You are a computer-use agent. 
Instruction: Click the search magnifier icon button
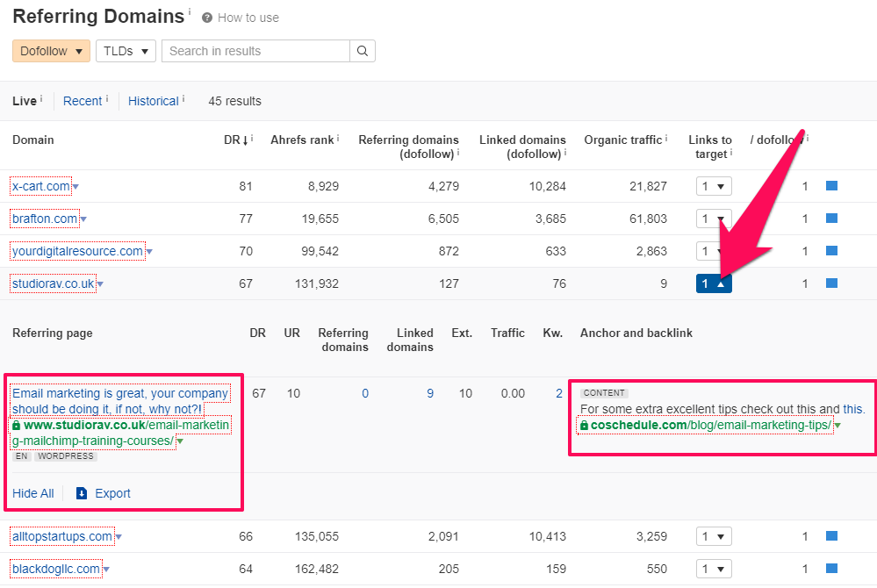point(362,51)
